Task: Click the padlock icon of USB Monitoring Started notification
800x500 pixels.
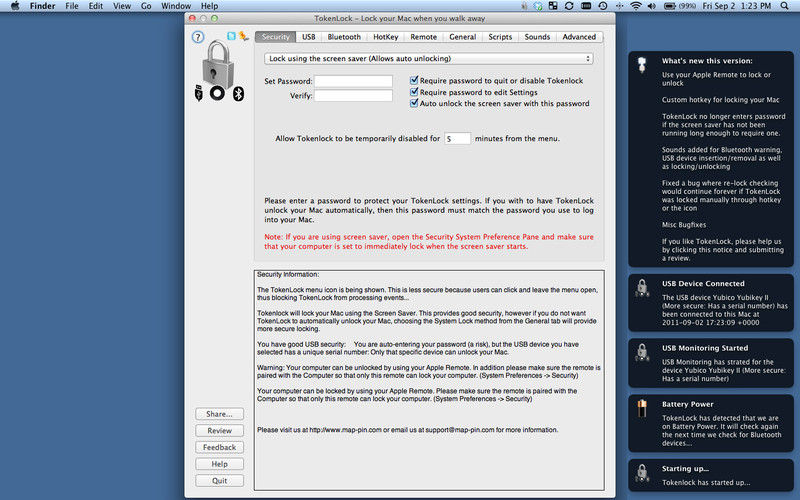Action: coord(642,352)
